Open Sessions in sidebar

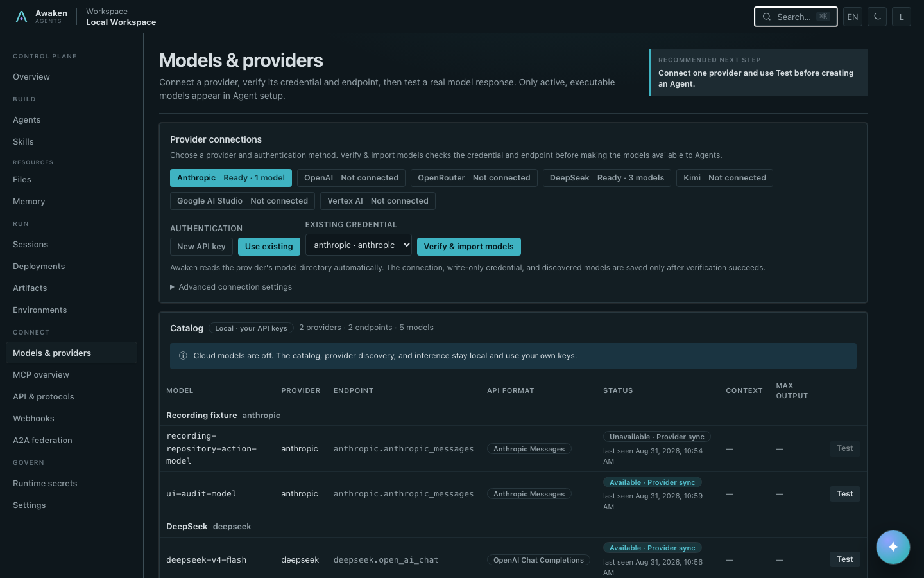tap(71, 245)
